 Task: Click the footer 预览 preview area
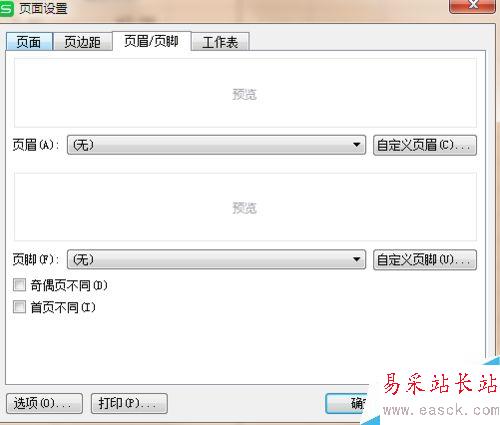[245, 207]
